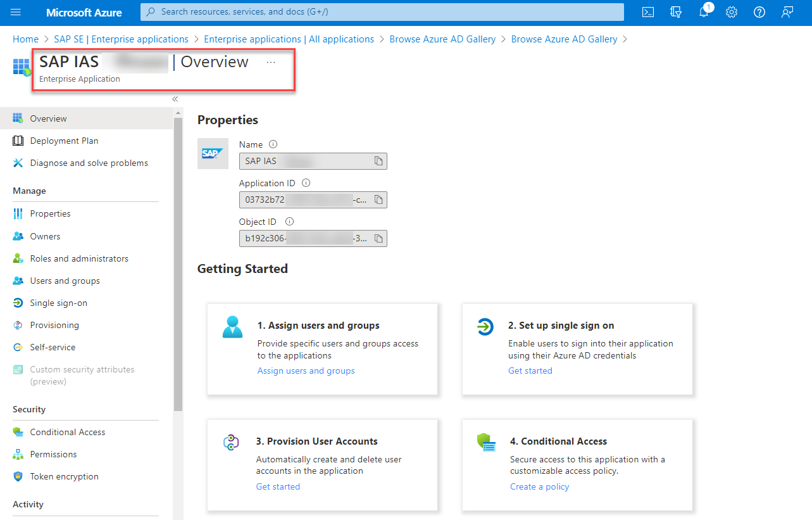The image size is (812, 520).
Task: Go to Enterprise applications | All applications breadcrumb
Action: (x=289, y=39)
